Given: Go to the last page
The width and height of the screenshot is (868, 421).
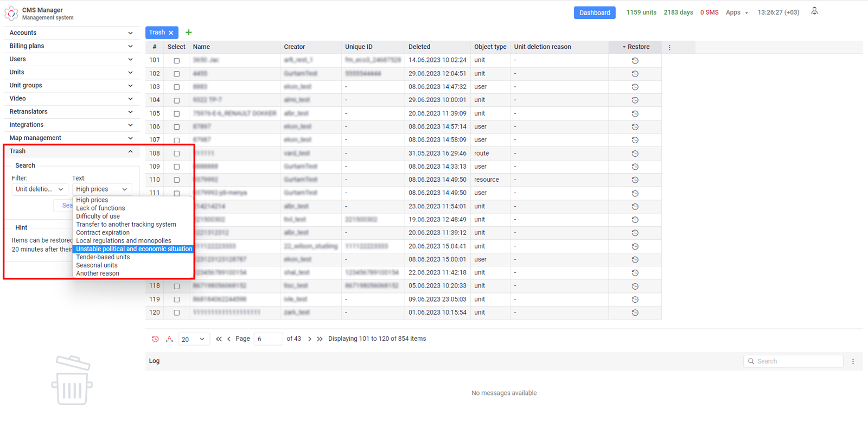Looking at the screenshot, I should (320, 339).
